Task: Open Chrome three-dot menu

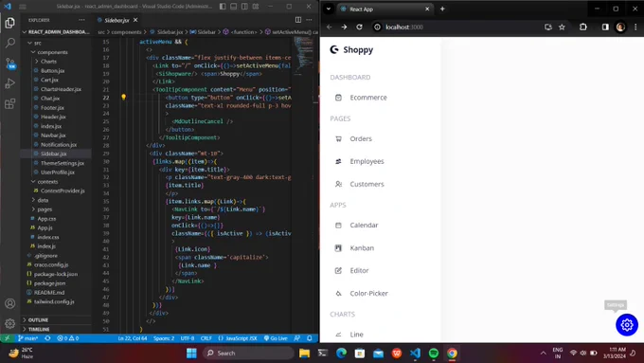Action: pyautogui.click(x=635, y=27)
